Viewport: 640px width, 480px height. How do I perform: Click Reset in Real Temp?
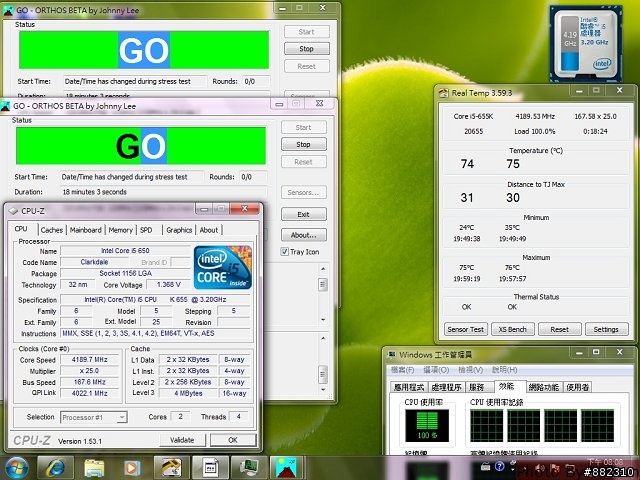(x=559, y=329)
